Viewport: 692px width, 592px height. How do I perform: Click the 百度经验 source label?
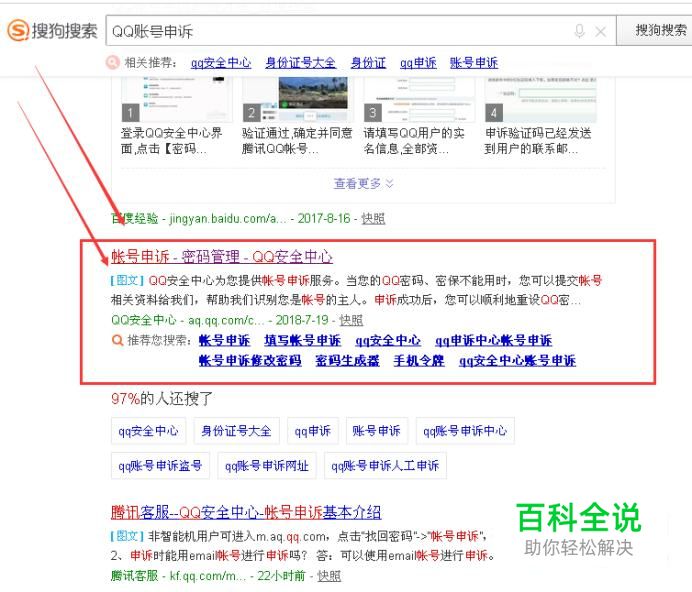[135, 219]
